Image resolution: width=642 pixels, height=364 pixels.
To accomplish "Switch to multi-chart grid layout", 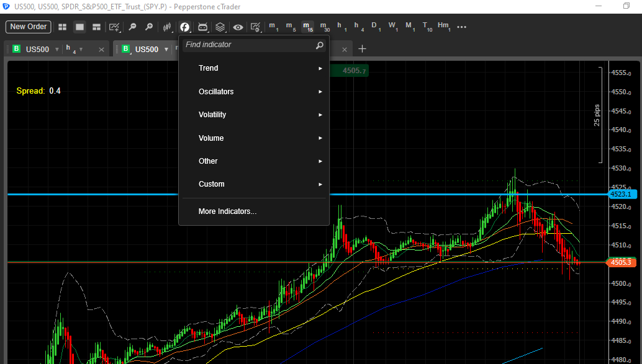I will point(62,27).
